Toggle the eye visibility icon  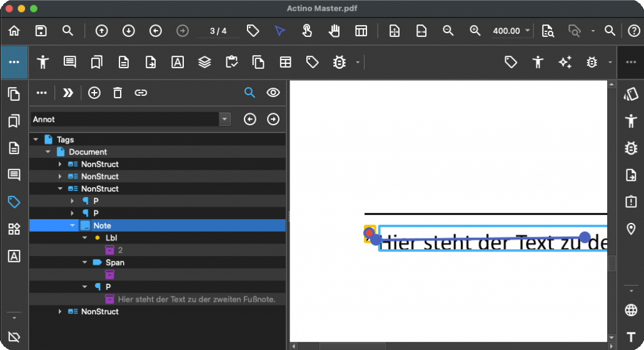pos(273,93)
